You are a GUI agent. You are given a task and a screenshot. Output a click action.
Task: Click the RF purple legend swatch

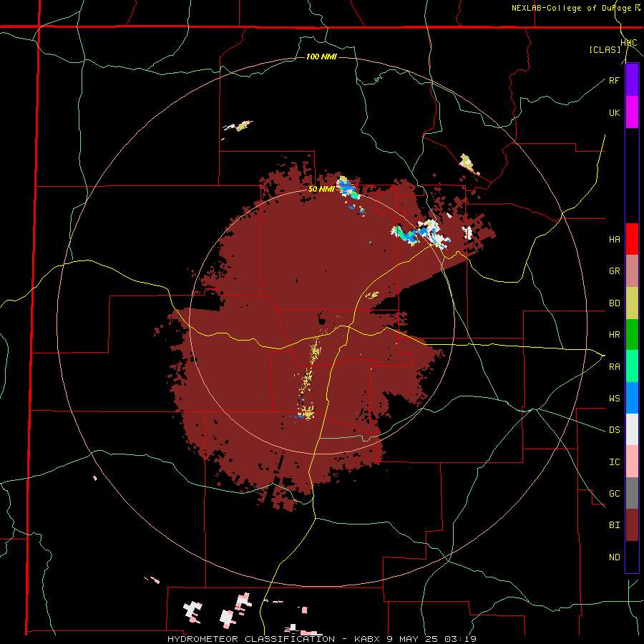point(632,80)
